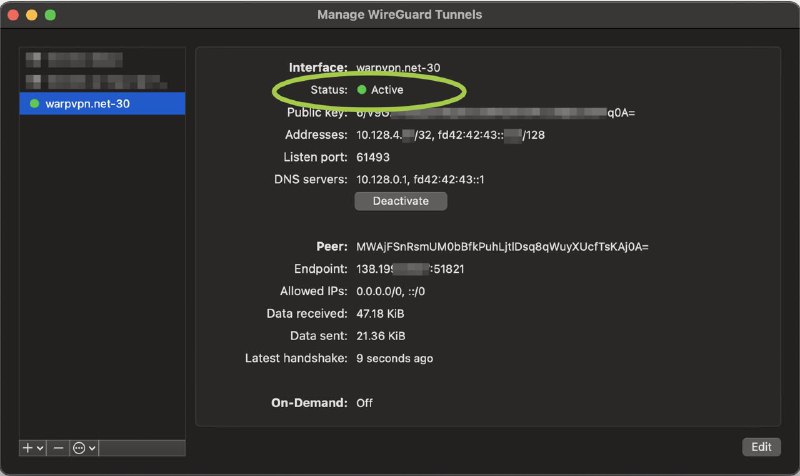800x476 pixels.
Task: Click DNS servers value 10.128.0.1, fd42:42:43::1
Action: [x=420, y=180]
